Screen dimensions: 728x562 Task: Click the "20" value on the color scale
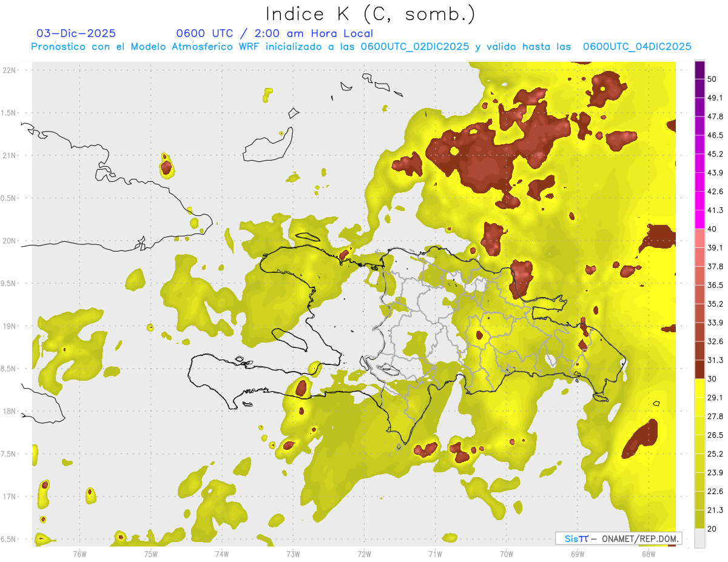coord(713,529)
